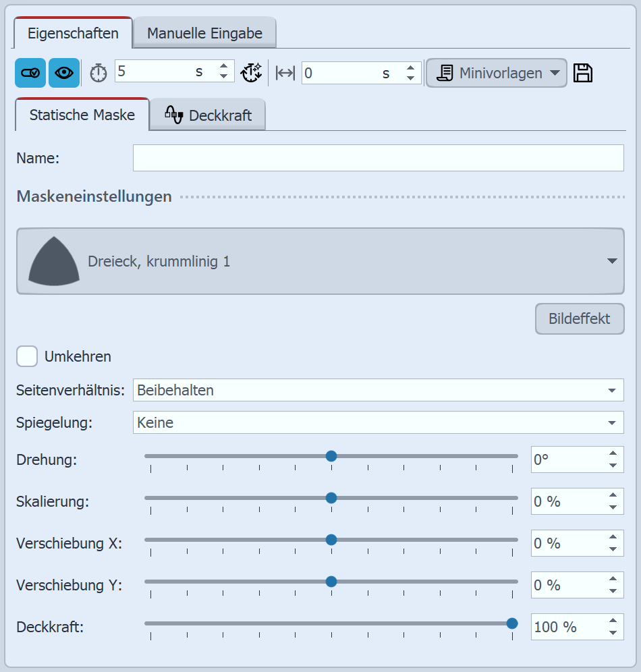Toggle the eye visibility icon

coord(64,74)
